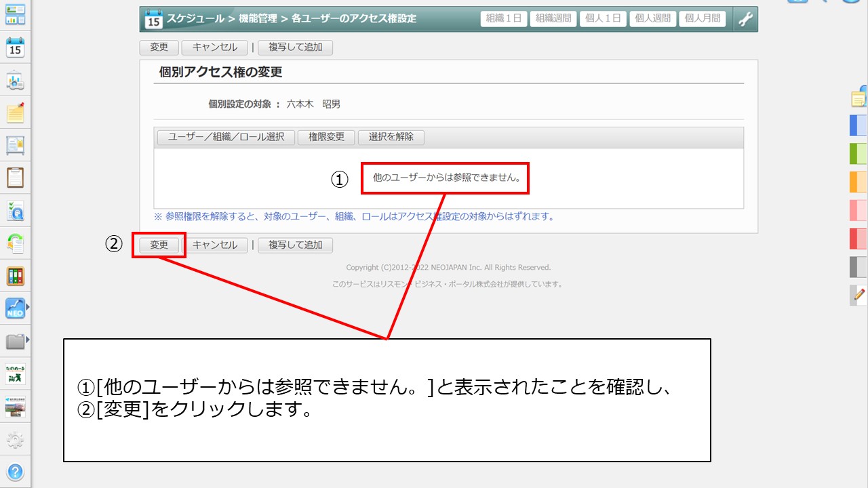Expand the folder menu in sidebar
The width and height of the screenshot is (868, 488).
28,340
